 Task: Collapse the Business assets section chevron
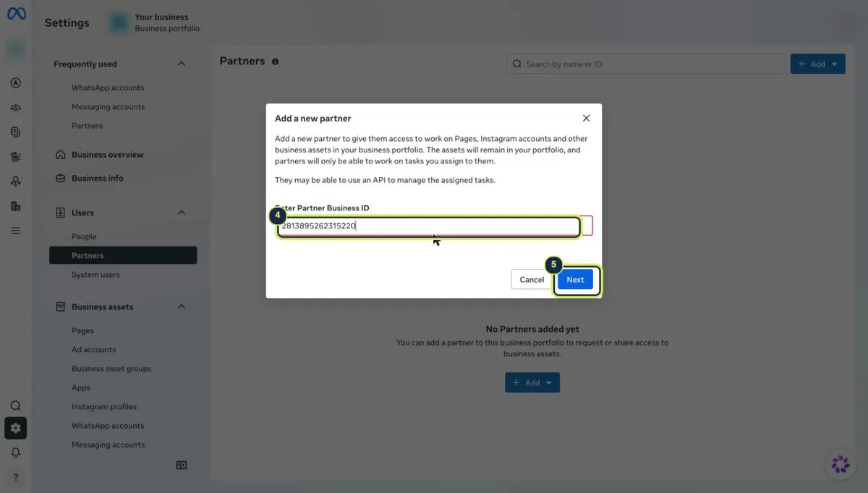point(182,306)
